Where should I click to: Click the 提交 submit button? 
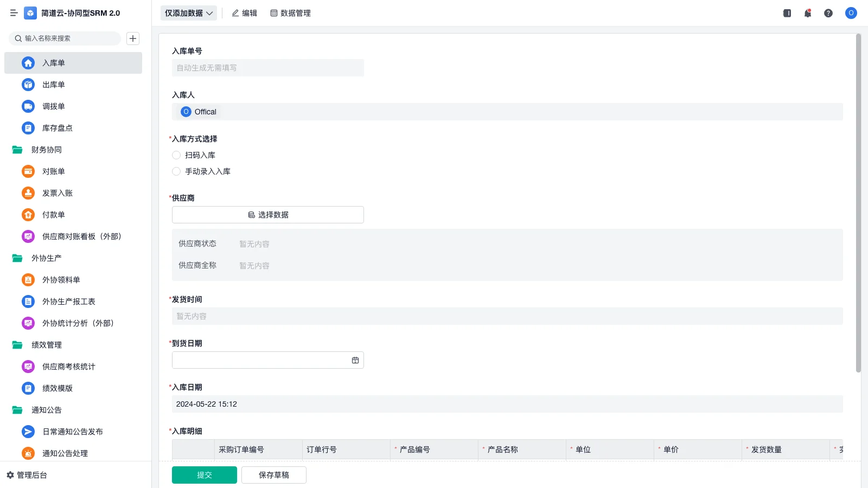click(205, 475)
